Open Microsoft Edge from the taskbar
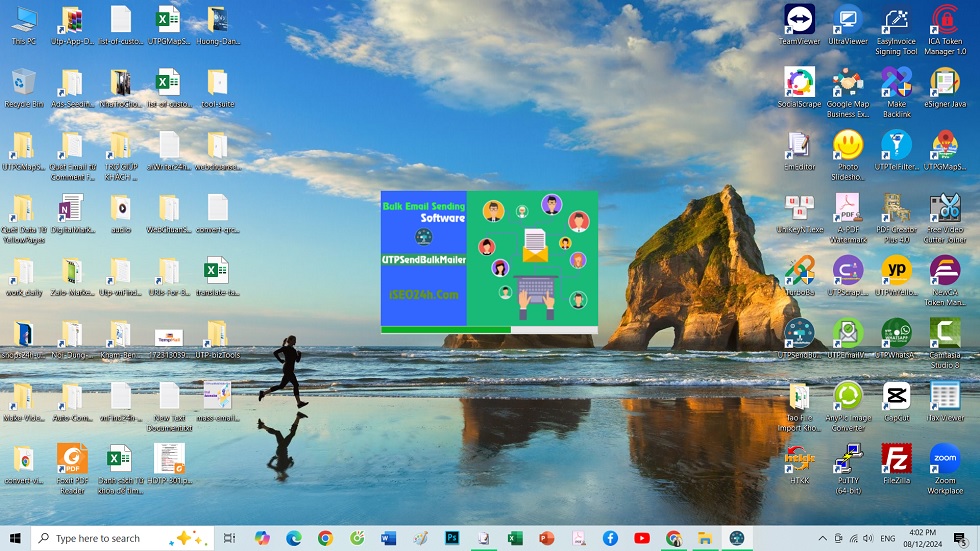 point(294,538)
